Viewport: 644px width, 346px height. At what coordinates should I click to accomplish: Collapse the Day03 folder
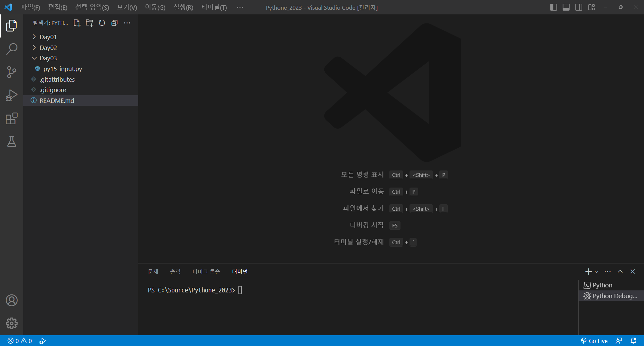pos(80,58)
